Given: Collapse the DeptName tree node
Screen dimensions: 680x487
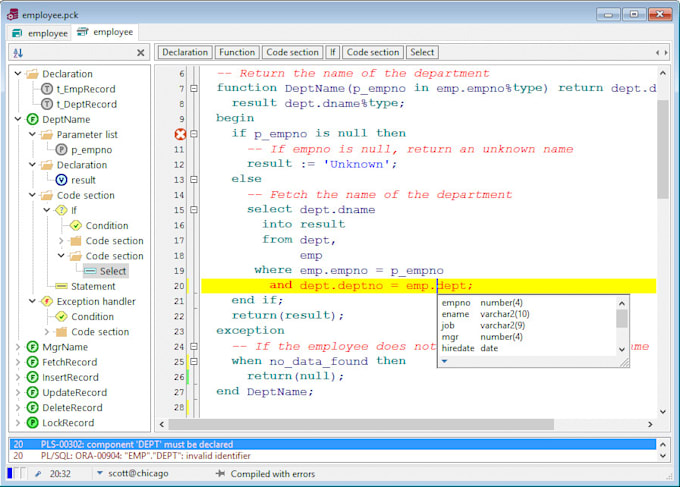Looking at the screenshot, I should click(18, 119).
